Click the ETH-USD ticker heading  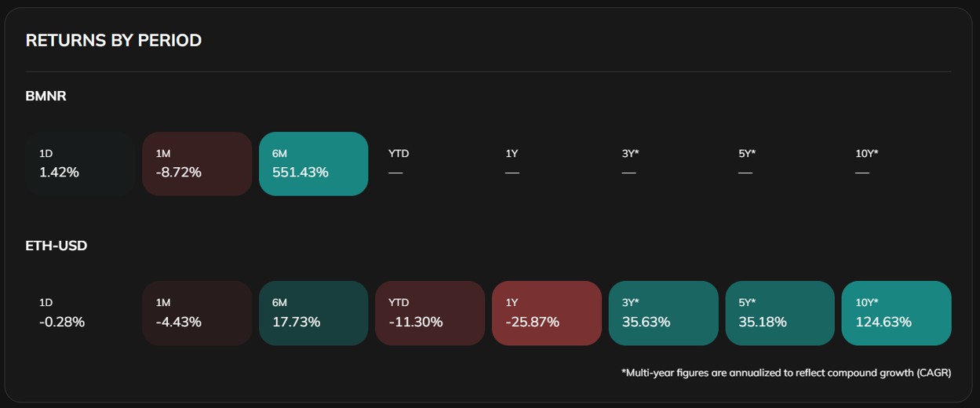56,246
